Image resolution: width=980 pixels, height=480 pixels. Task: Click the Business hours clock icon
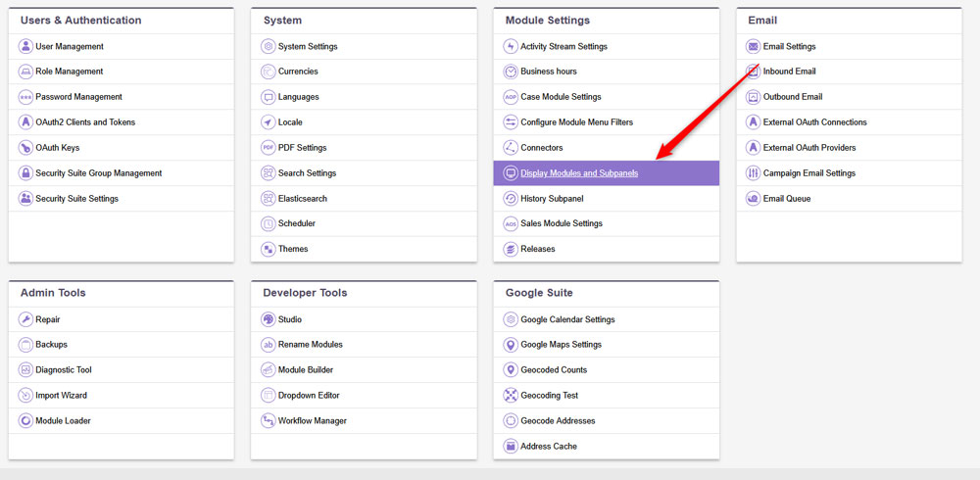coord(511,72)
